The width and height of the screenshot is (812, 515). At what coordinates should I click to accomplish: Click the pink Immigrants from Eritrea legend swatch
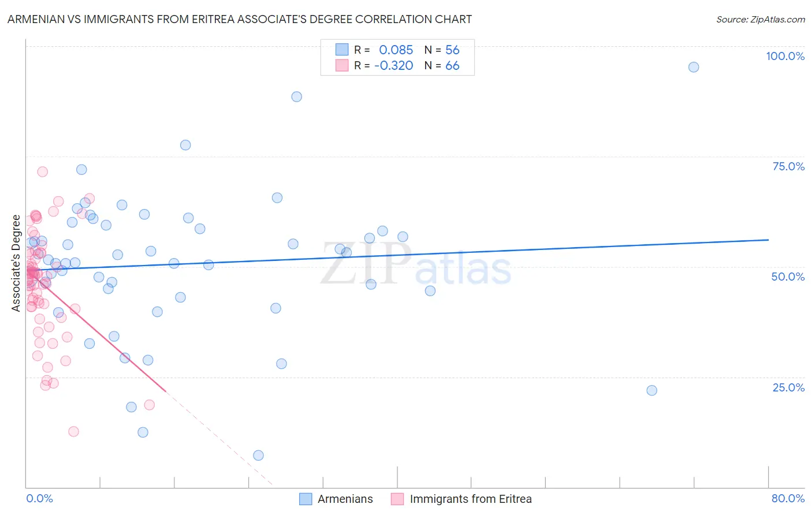[x=397, y=499]
